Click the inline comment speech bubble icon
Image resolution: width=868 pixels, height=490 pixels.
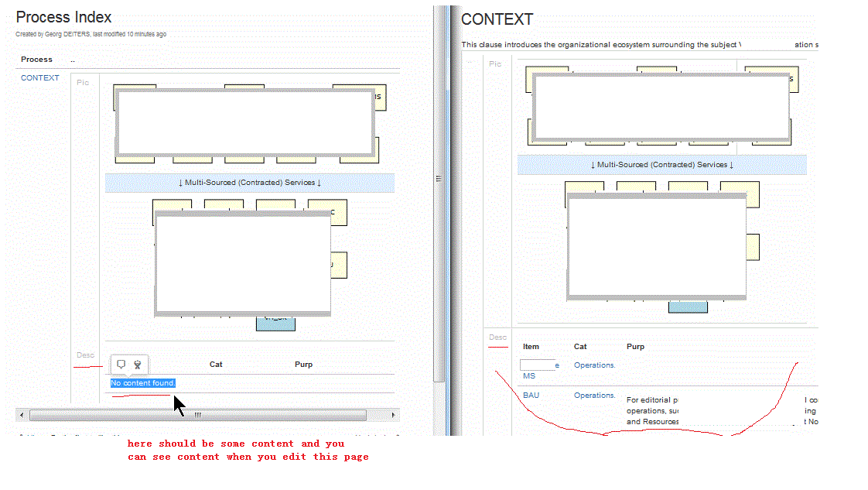click(x=121, y=365)
